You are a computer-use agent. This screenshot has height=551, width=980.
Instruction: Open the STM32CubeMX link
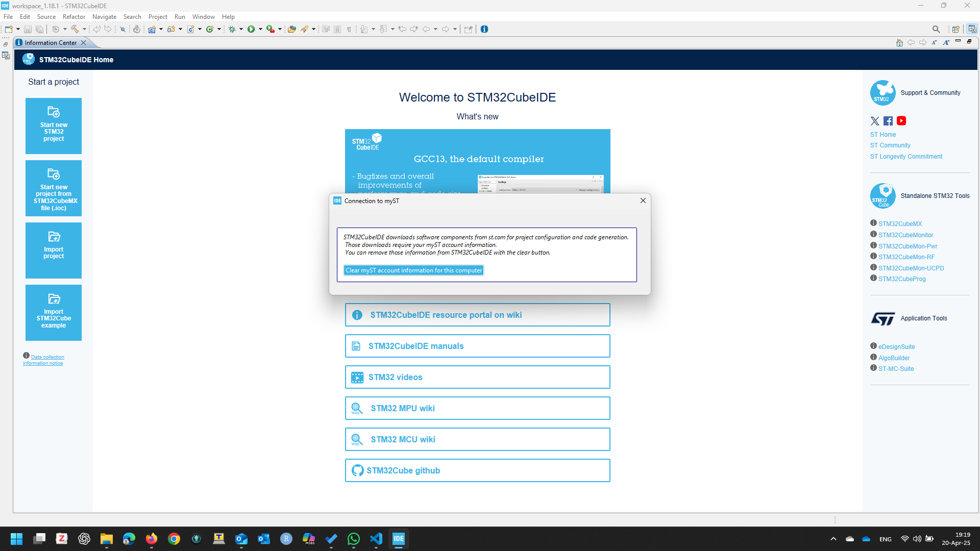tap(900, 224)
